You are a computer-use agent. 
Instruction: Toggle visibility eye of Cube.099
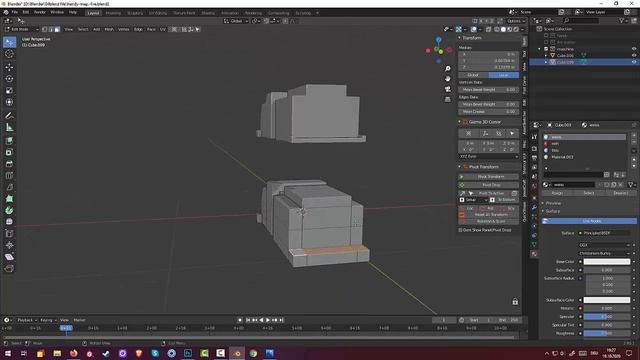tap(634, 62)
